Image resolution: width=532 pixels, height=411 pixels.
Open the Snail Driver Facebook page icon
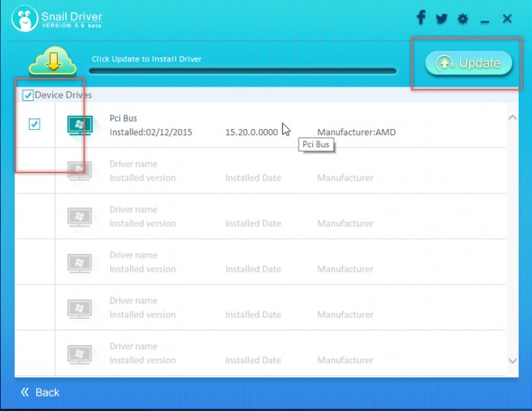(421, 17)
